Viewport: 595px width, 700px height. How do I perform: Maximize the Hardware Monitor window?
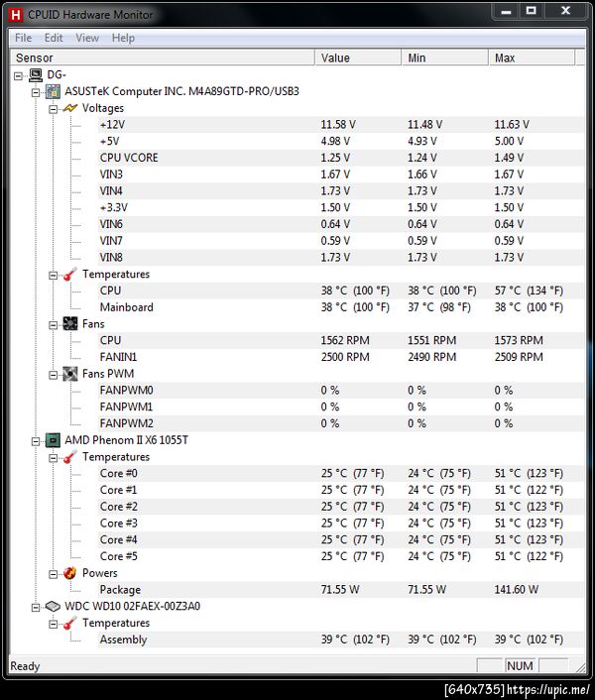[x=532, y=11]
